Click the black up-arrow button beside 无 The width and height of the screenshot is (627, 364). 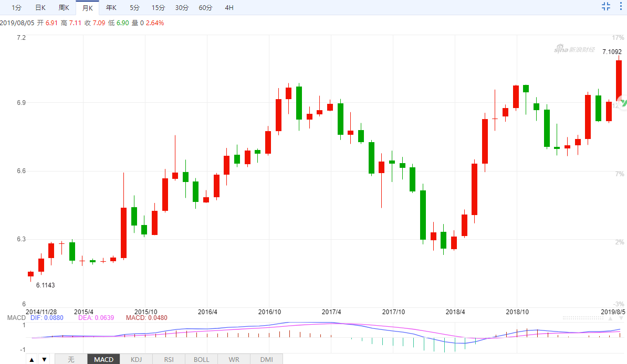point(32,359)
